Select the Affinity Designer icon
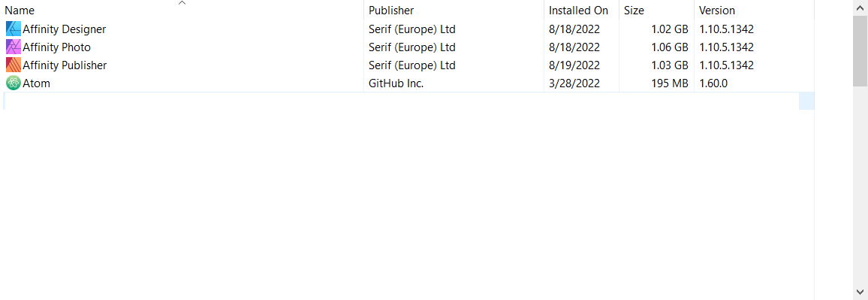Screen dimensions: 868x300 [x=14, y=29]
